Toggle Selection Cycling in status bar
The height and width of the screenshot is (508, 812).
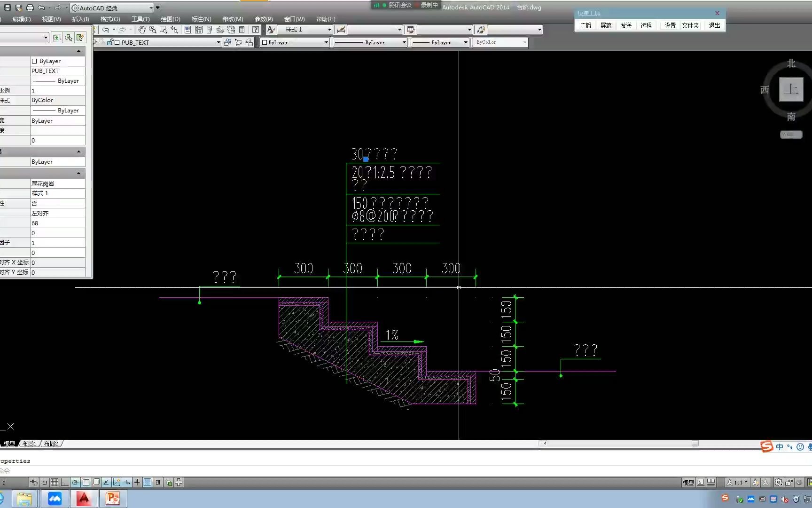[x=168, y=482]
